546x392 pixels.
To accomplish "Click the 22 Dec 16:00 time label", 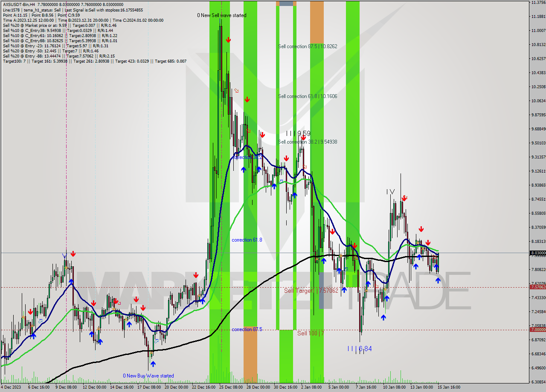I will 204,387.
